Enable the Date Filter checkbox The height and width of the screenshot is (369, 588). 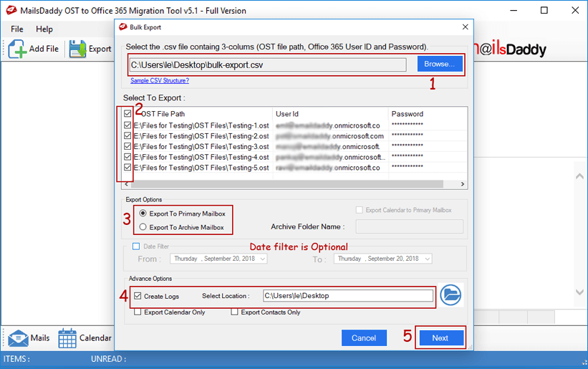[x=136, y=246]
